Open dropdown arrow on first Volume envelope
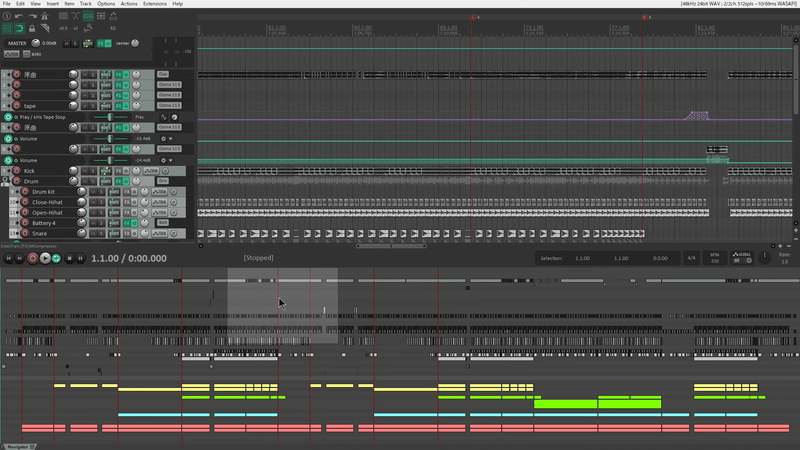Screen dimensions: 800x450 (171, 139)
